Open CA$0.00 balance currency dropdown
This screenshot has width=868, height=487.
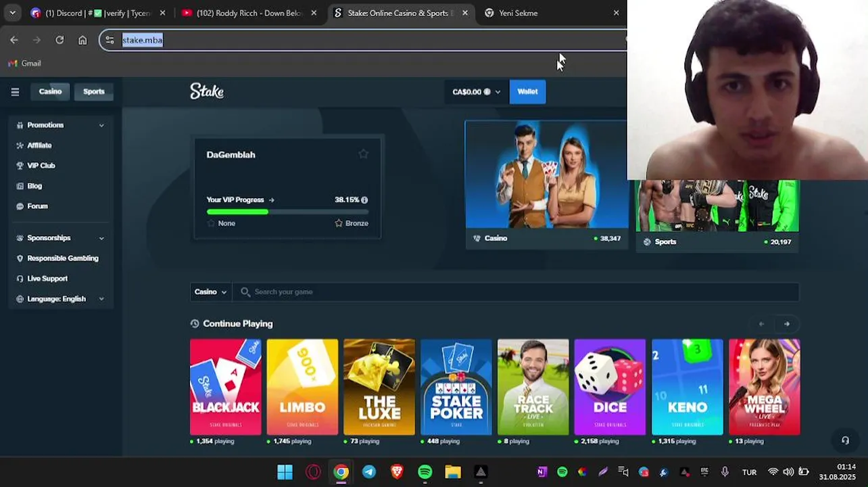pos(476,92)
